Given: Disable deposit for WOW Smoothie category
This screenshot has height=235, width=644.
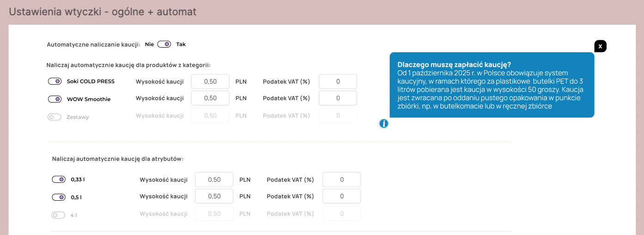Looking at the screenshot, I should 55,99.
